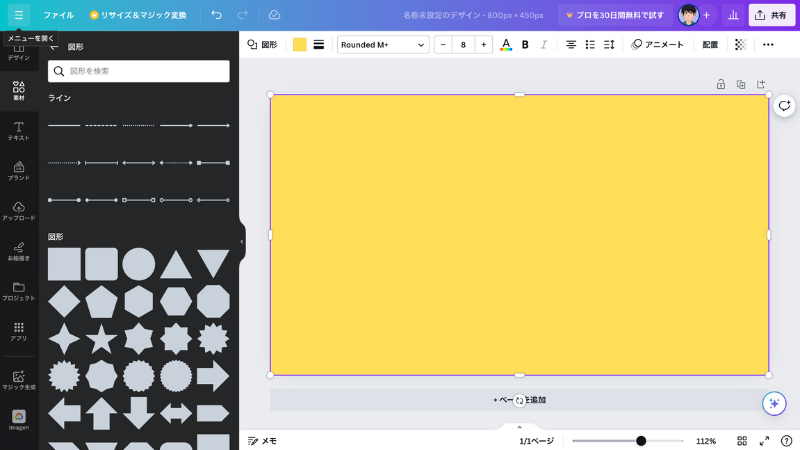This screenshot has width=800, height=450.
Task: Collapse the side panel with the arrow handle
Action: tap(241, 241)
